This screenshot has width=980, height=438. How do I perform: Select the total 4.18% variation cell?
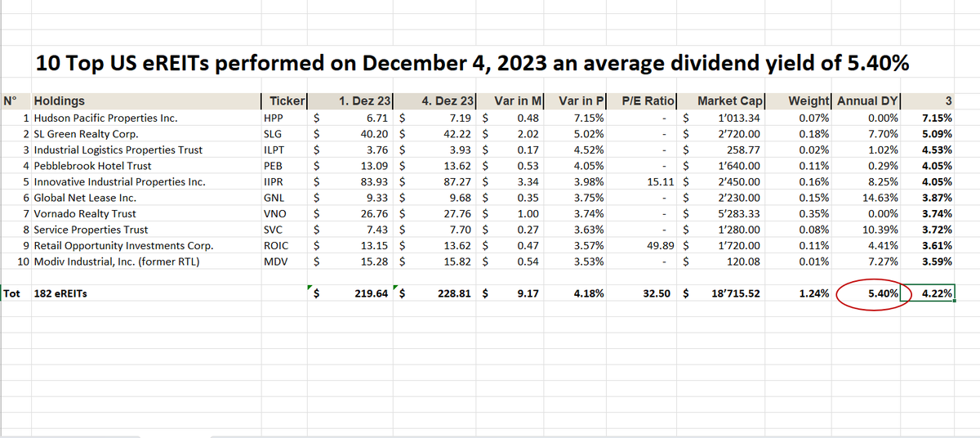click(x=589, y=293)
